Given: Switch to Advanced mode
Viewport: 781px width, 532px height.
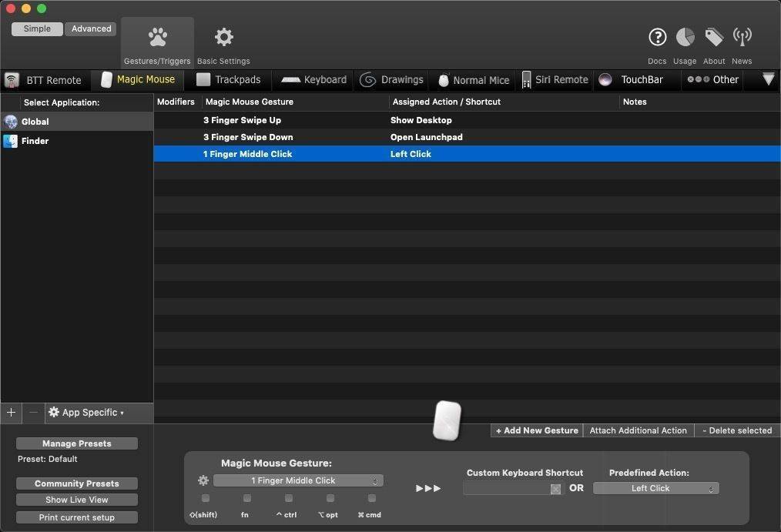Looking at the screenshot, I should tap(91, 28).
